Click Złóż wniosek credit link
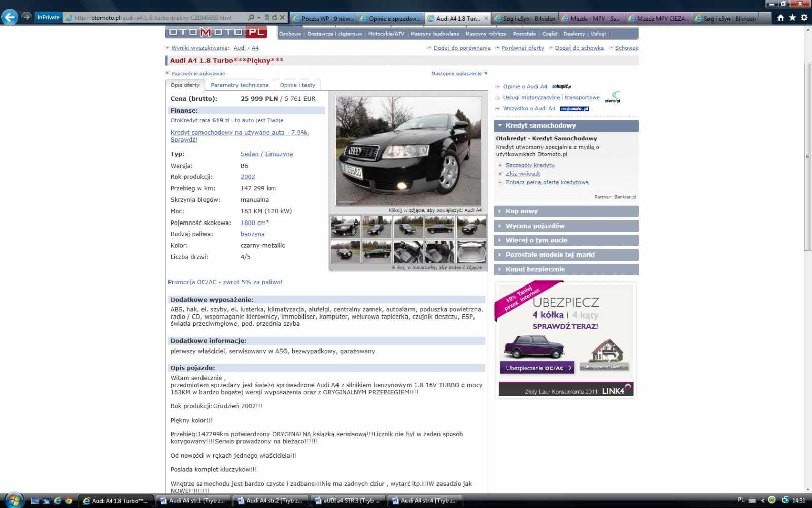Screen dimensions: 812x508 pyautogui.click(x=523, y=174)
